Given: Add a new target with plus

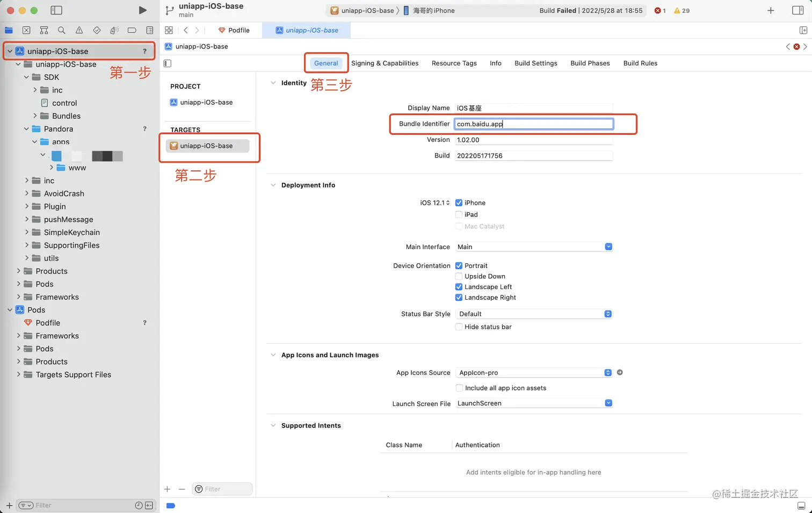Looking at the screenshot, I should point(168,489).
